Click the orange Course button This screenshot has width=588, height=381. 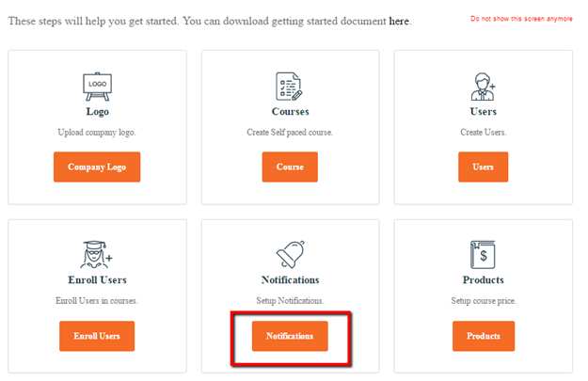290,167
